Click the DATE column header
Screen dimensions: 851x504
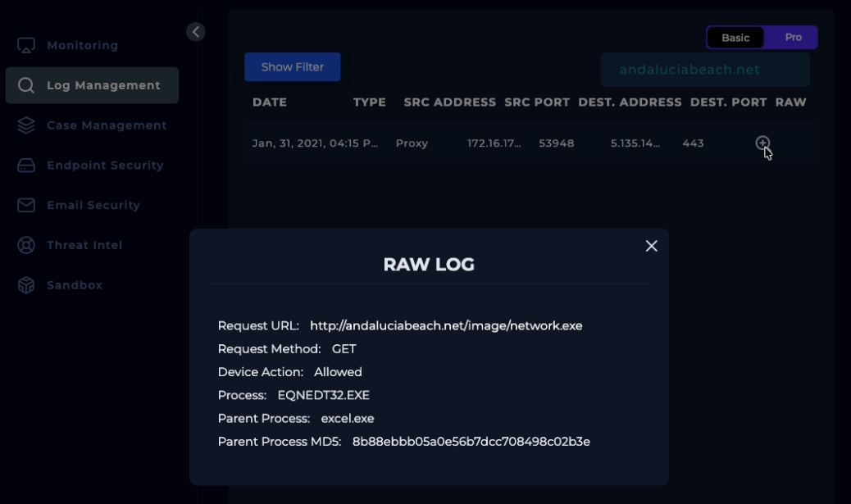click(270, 102)
